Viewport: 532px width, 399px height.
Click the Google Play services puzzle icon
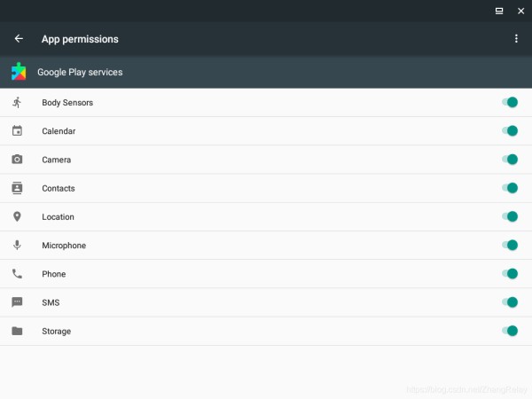tap(19, 72)
